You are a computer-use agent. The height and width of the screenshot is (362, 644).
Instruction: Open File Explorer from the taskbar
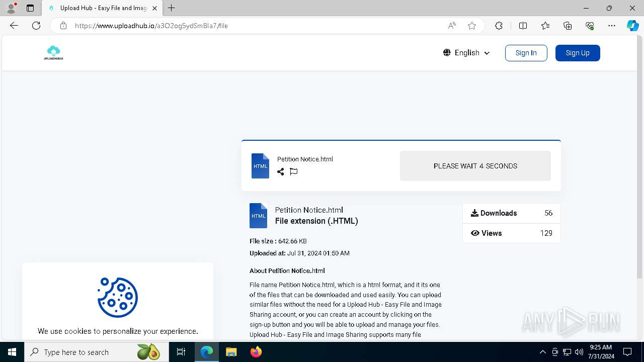tap(231, 352)
